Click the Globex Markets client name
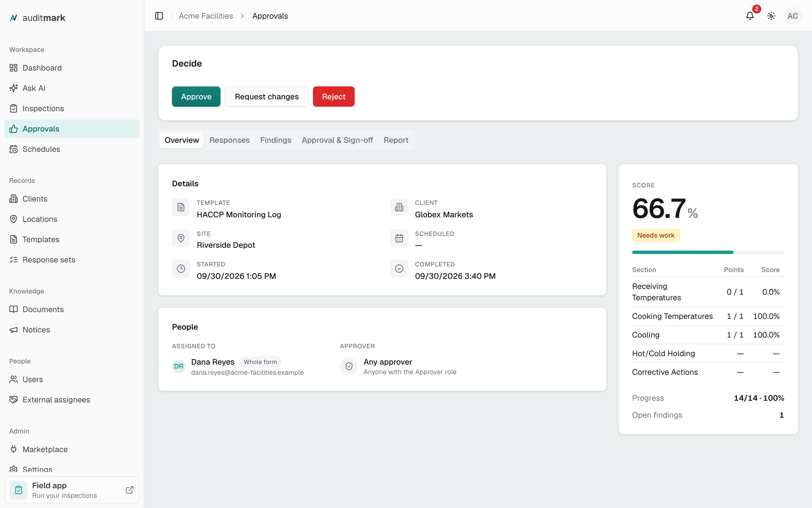 pos(444,215)
